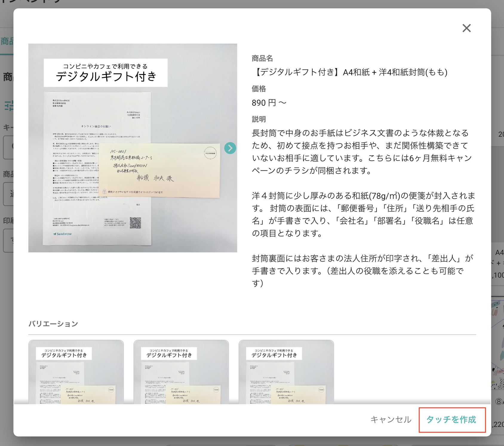Click the paragraph starting 封筒裏面にはお客さま
504x446 pixels.
pos(362,271)
